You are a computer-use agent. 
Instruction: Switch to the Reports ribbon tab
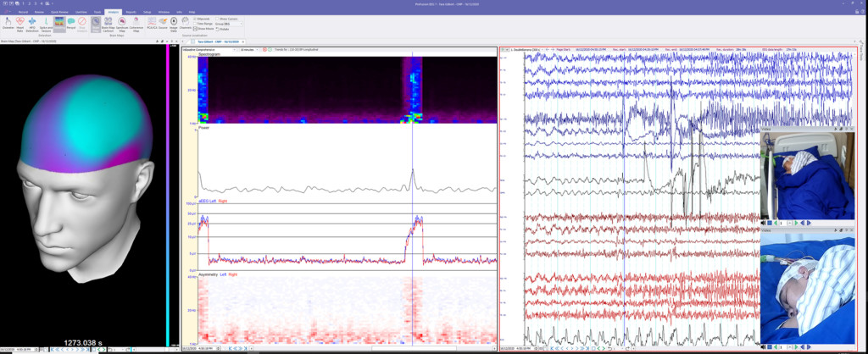(131, 12)
